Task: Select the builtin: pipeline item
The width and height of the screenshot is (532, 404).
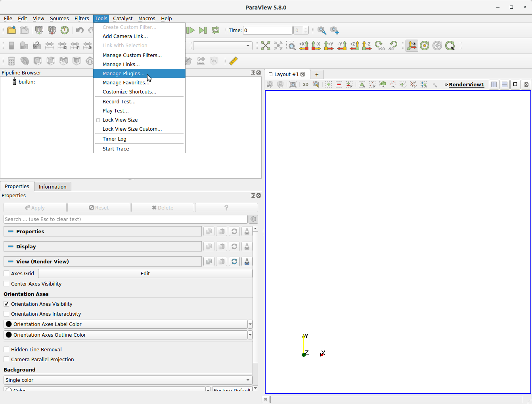Action: 27,82
